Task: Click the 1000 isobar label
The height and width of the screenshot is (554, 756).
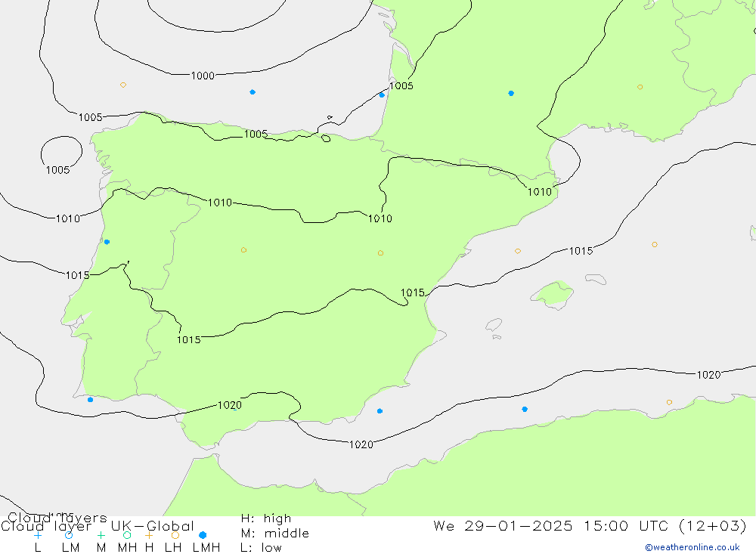Action: coord(203,76)
